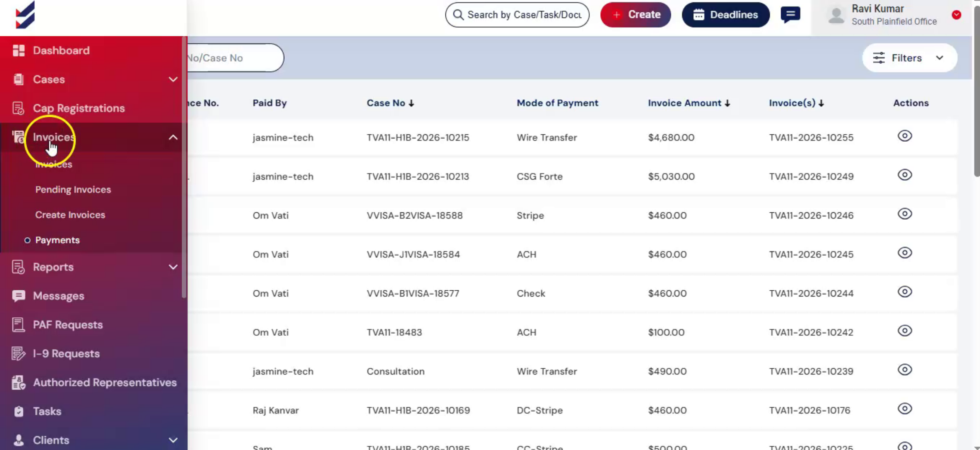Expand the Reports menu chevron
980x450 pixels.
[173, 267]
